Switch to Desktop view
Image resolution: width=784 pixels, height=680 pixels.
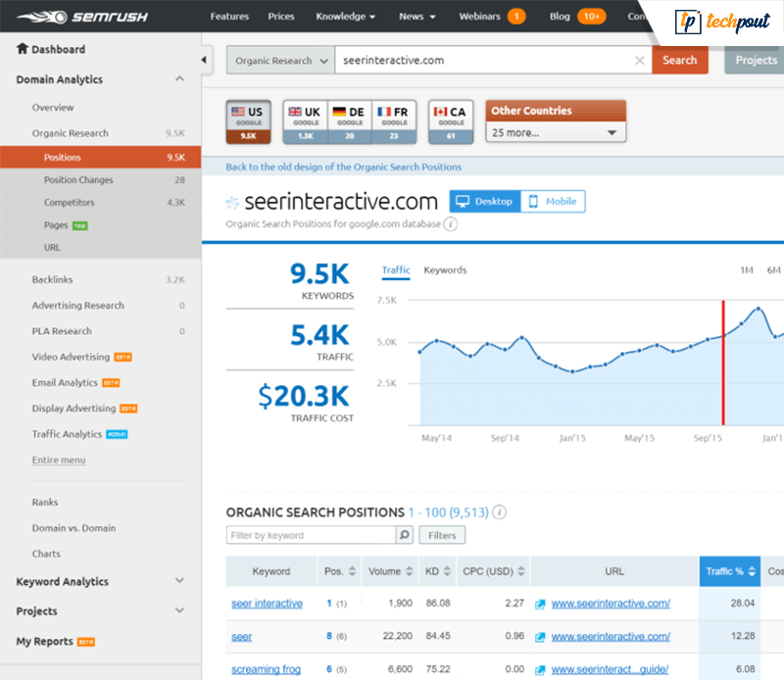pos(484,202)
